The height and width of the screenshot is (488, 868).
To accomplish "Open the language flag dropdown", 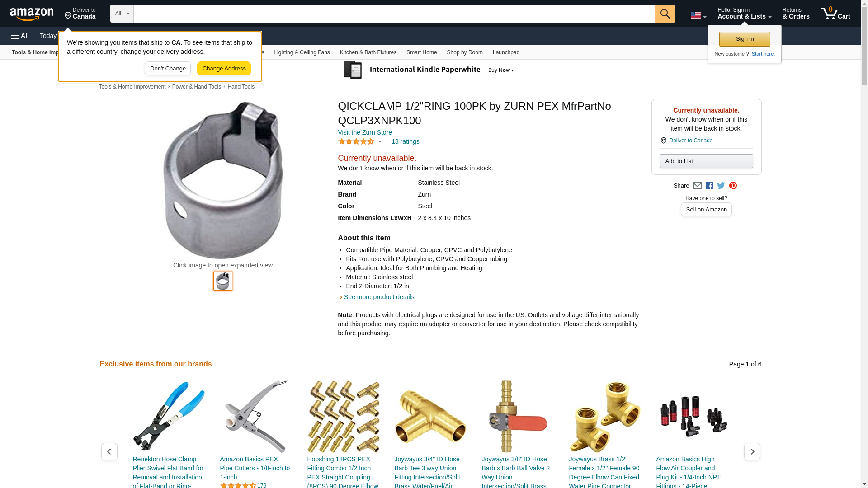I will coord(698,15).
